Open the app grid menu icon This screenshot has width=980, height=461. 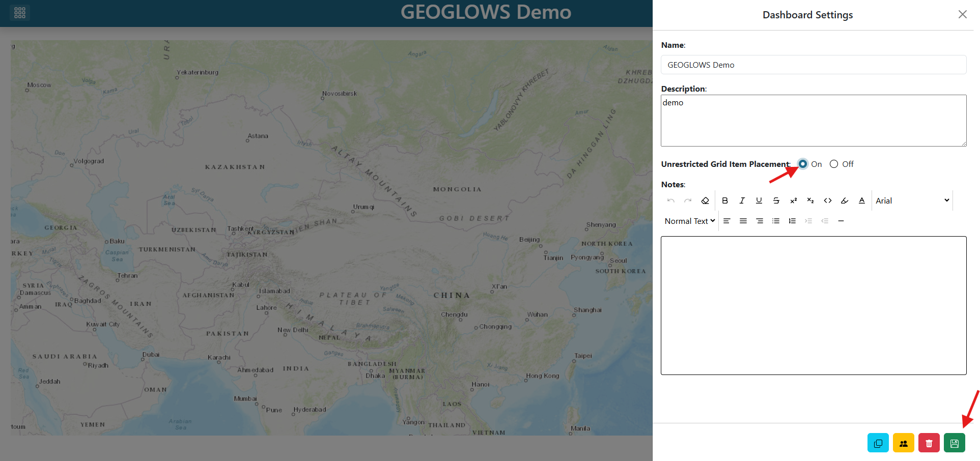tap(20, 13)
